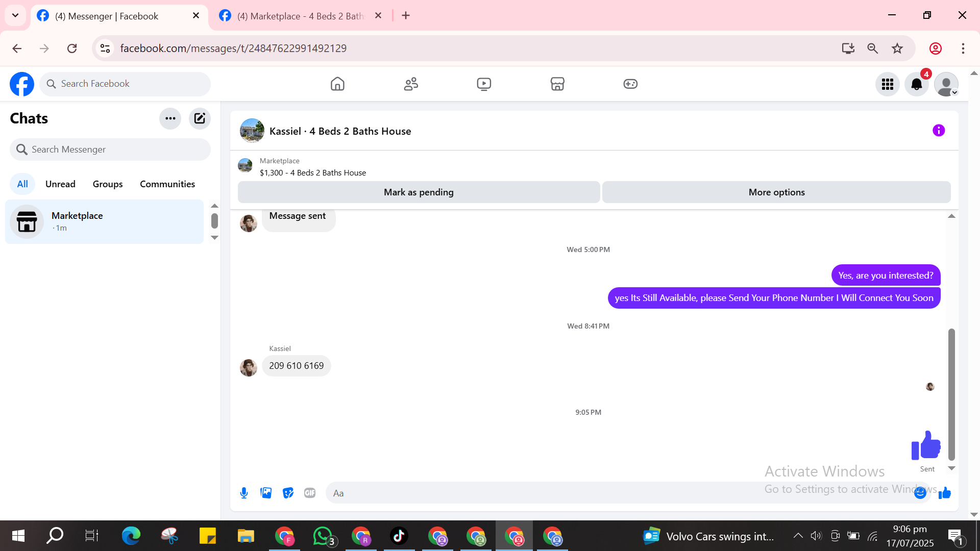The height and width of the screenshot is (551, 980).
Task: Attach a photo with the image icon
Action: (x=266, y=493)
